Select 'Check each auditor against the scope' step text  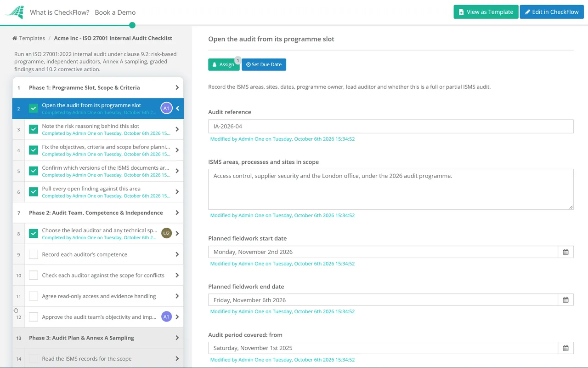[103, 275]
